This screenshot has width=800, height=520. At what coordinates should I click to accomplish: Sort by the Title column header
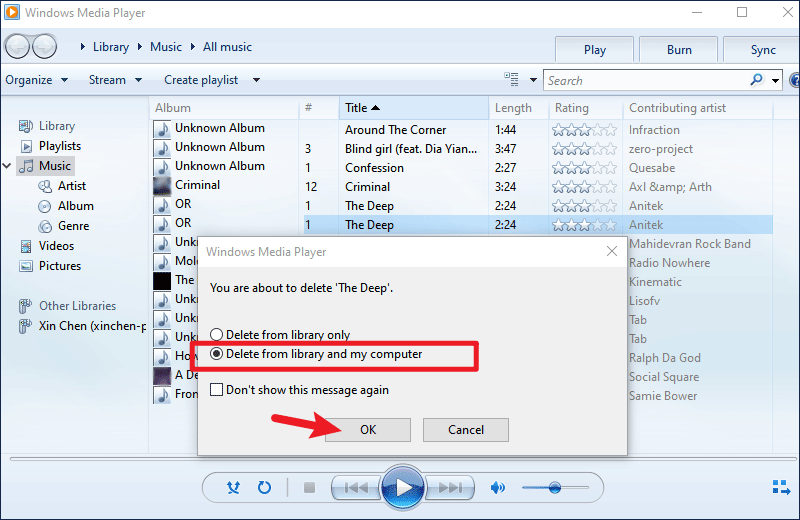414,108
